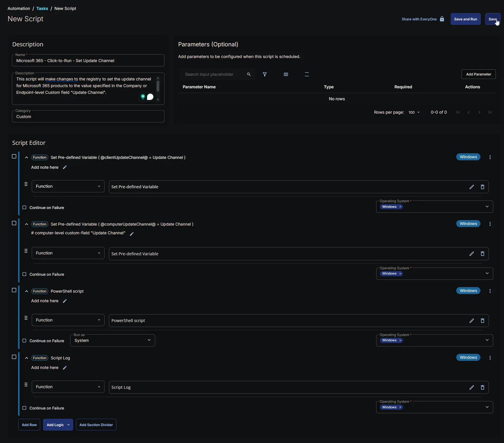504x443 pixels.
Task: Open the kebab menu for the clientUpdateChannel row
Action: [x=490, y=157]
